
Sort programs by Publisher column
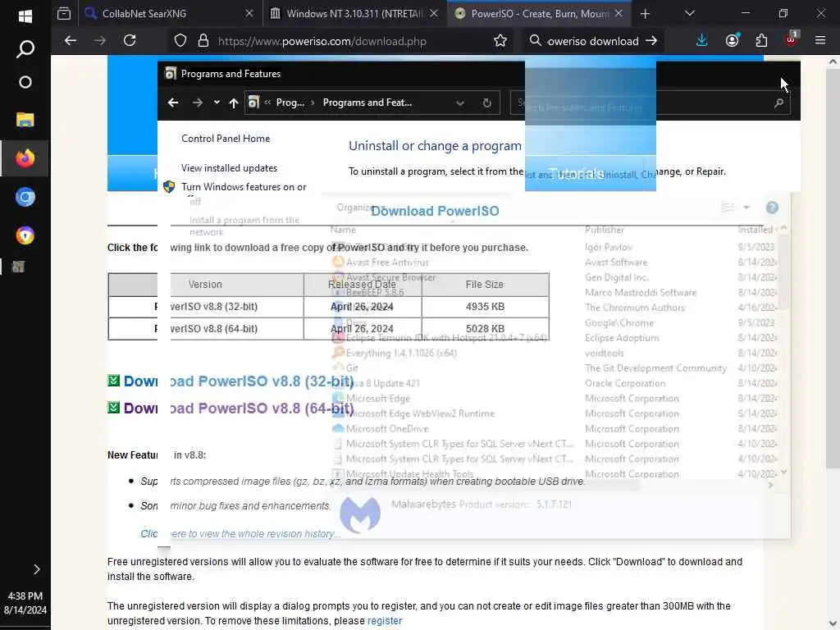pos(605,230)
